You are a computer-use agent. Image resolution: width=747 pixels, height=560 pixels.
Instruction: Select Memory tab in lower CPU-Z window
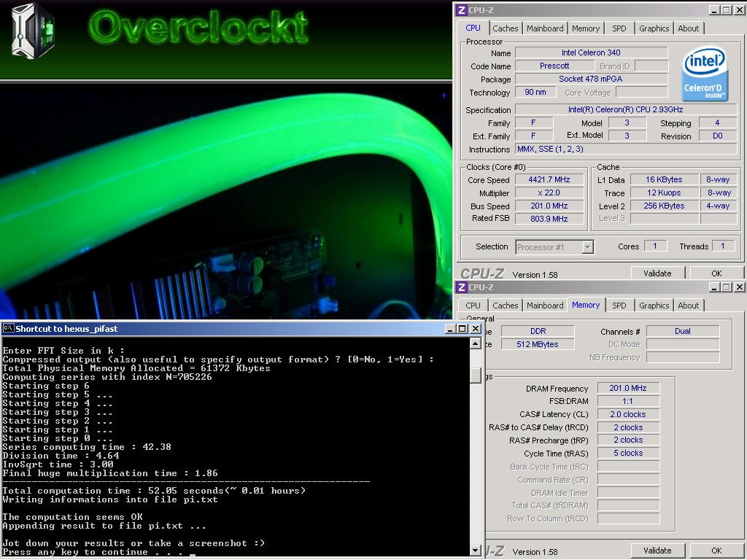[x=586, y=305]
